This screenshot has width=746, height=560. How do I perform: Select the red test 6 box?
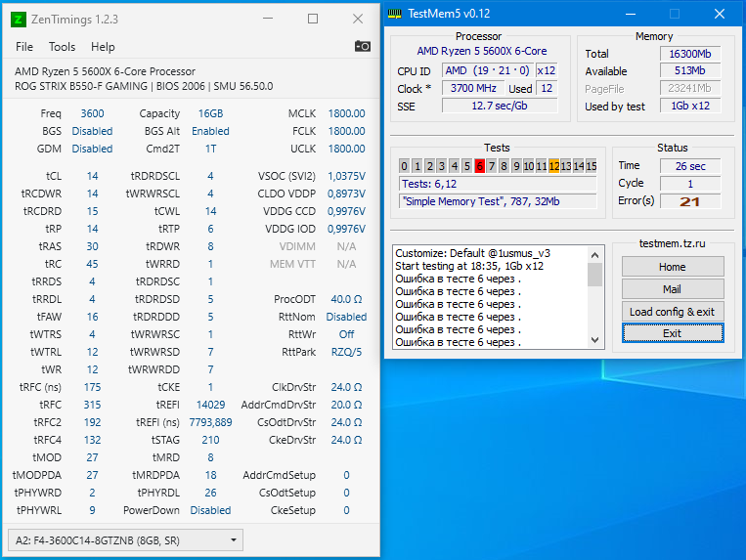(x=479, y=166)
